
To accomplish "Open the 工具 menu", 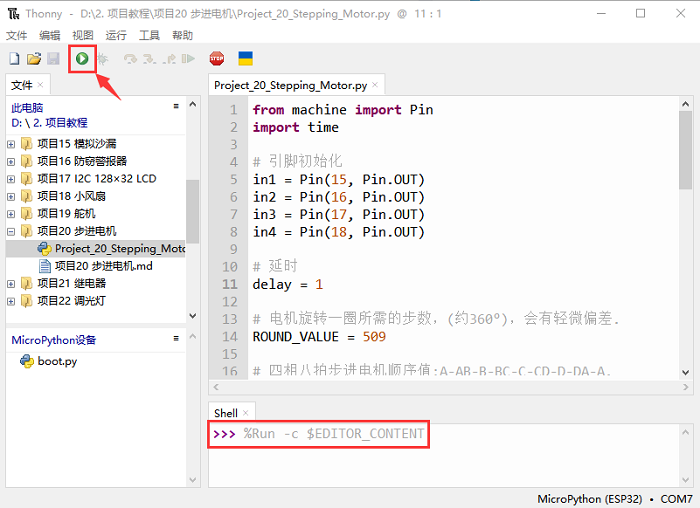I will [x=149, y=35].
